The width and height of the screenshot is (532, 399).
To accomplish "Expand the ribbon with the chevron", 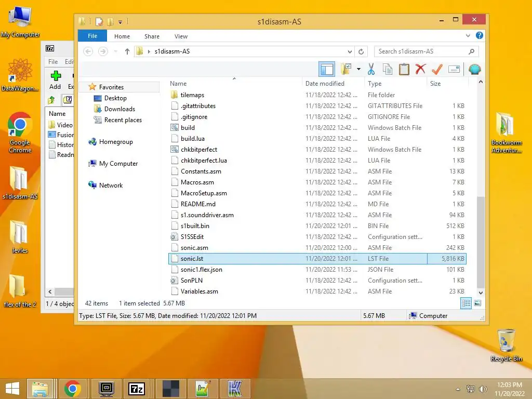I will (x=468, y=35).
